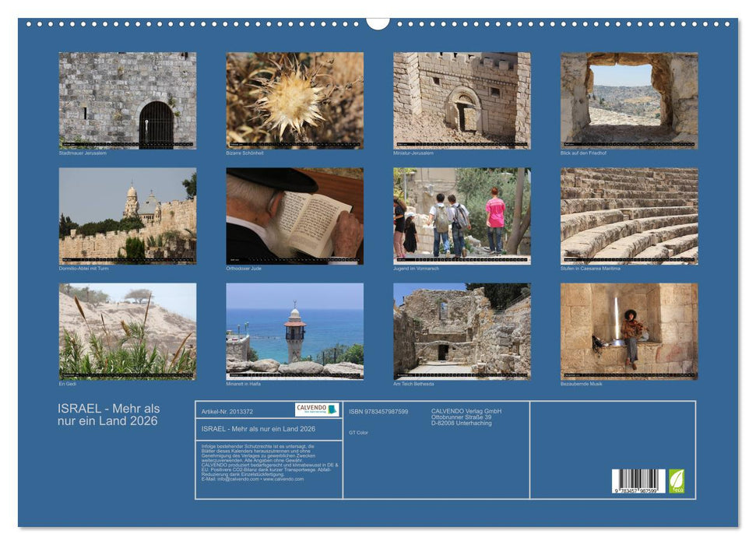Click the GT Color label

point(357,432)
